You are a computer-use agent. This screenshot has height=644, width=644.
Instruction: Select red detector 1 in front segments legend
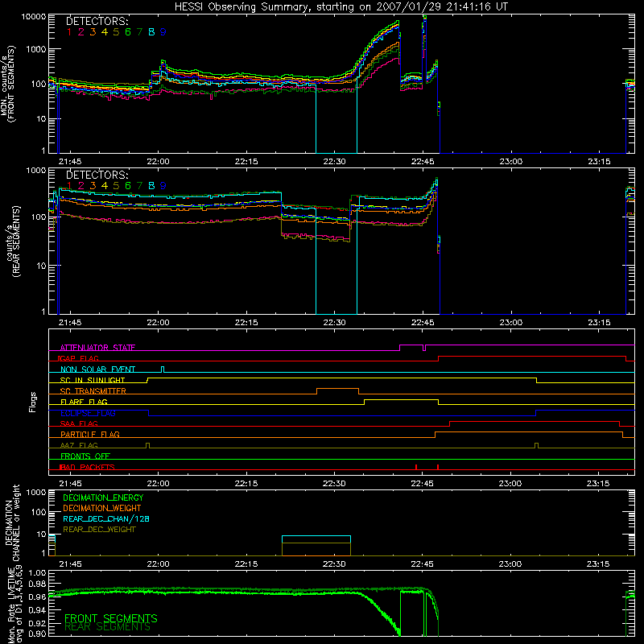tap(69, 32)
